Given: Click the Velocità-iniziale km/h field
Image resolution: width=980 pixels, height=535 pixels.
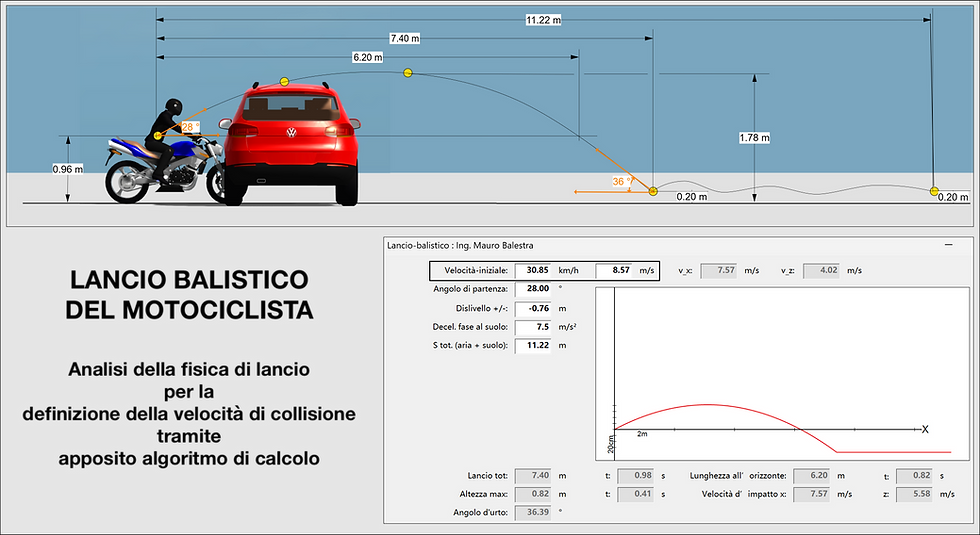Looking at the screenshot, I should [x=533, y=271].
